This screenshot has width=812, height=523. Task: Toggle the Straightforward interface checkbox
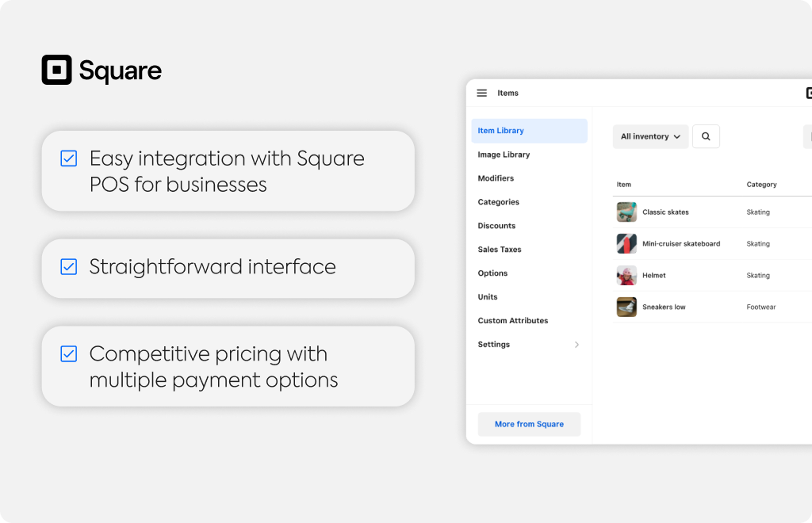pos(69,266)
